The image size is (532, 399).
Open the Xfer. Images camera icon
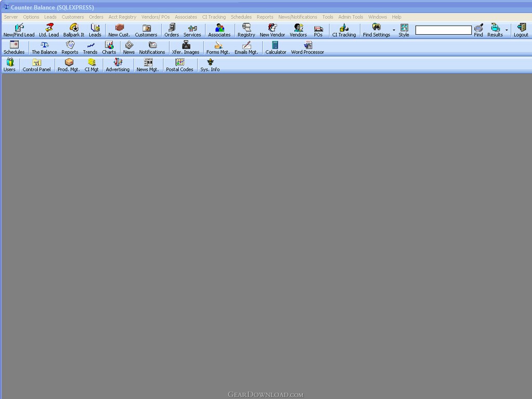185,47
